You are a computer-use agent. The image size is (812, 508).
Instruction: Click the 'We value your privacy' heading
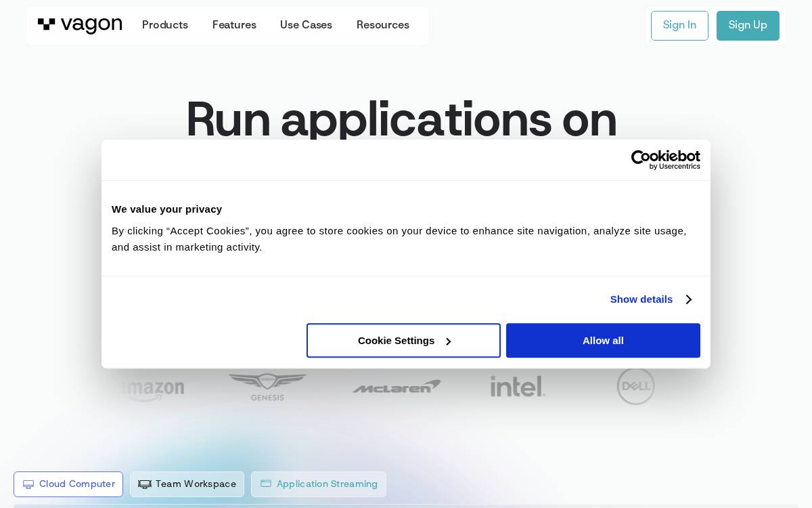166,209
